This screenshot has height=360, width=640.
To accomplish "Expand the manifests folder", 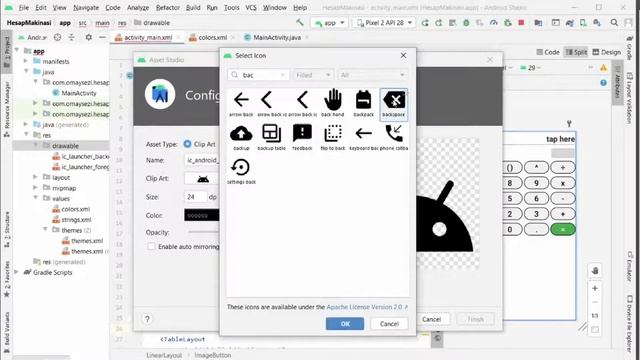I will click(26, 61).
